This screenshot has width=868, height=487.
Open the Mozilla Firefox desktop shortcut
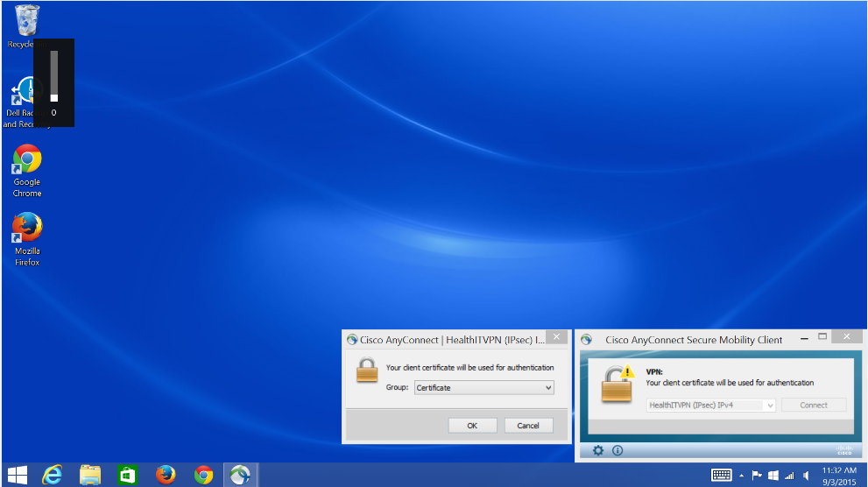tap(27, 240)
